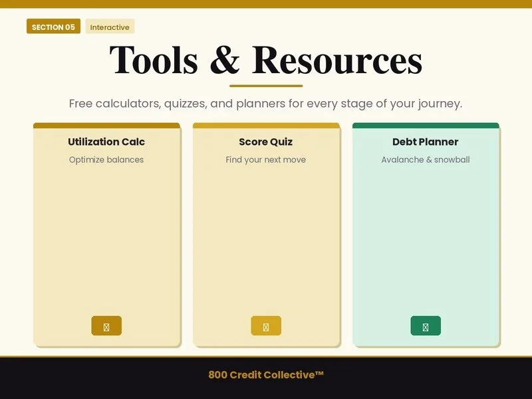
Task: Click the Interactive tag
Action: (x=110, y=26)
